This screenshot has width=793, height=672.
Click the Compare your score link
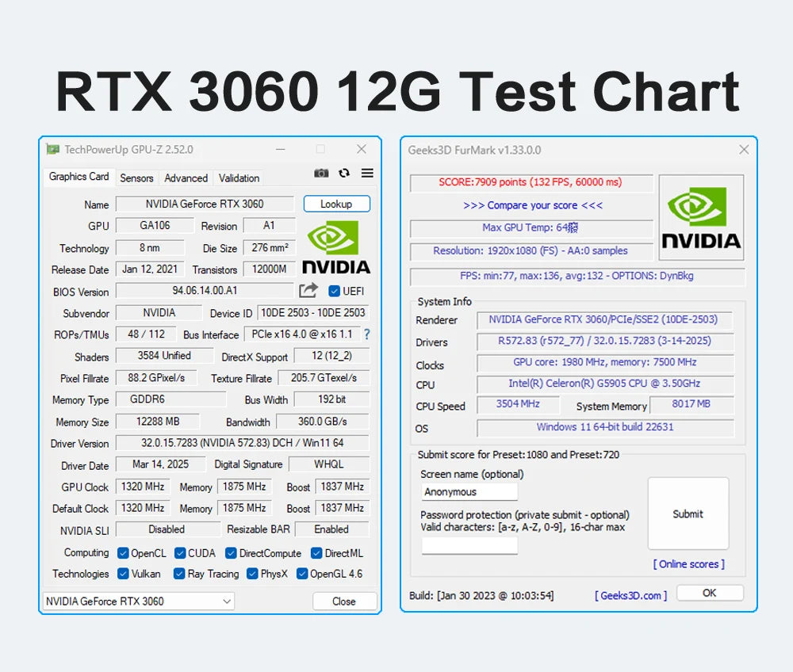click(x=532, y=205)
